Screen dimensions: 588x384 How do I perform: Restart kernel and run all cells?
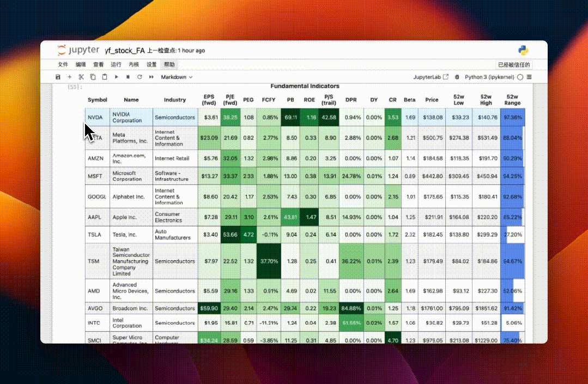(151, 77)
